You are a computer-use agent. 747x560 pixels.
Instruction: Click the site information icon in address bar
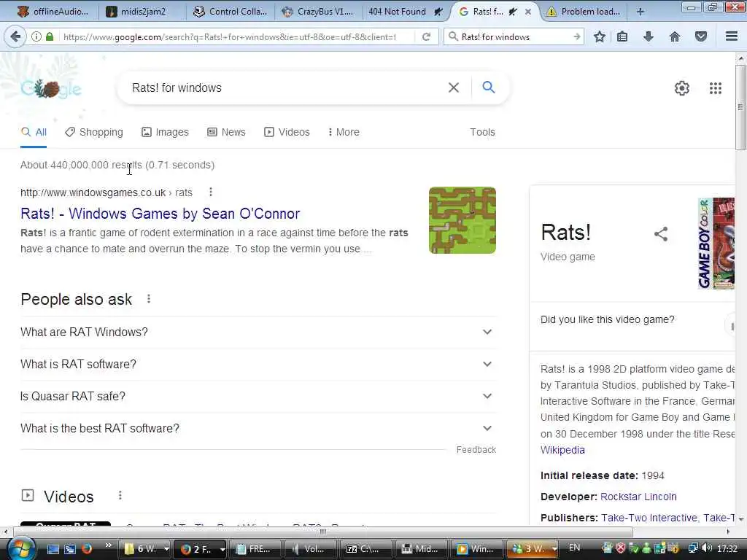pos(36,36)
